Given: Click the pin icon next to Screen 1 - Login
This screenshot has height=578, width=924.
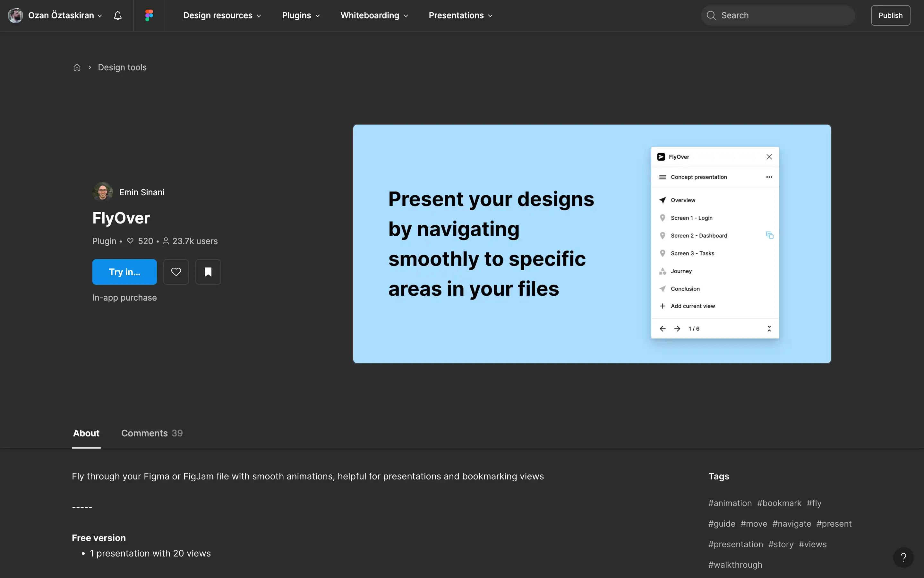Looking at the screenshot, I should (663, 218).
